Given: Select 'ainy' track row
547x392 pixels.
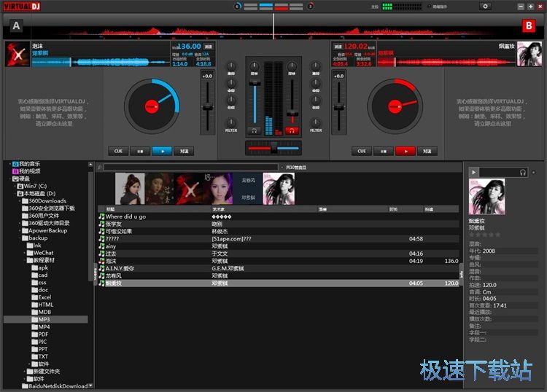Looking at the screenshot, I should click(278, 246).
